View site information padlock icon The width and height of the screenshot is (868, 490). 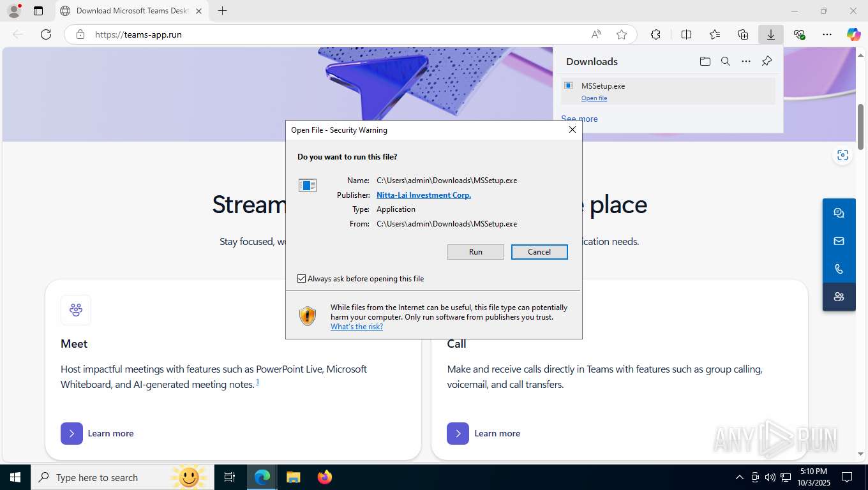80,34
